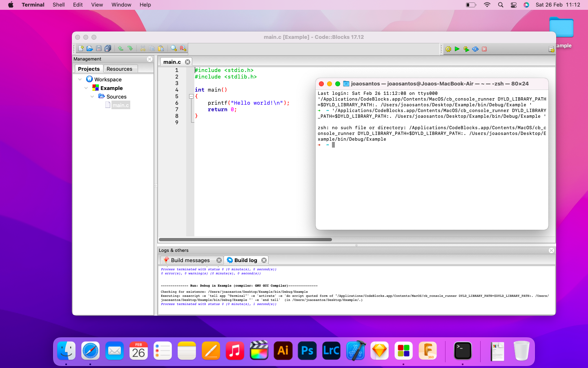Collapse the Workspace tree node
Screen dimensions: 588x368
coord(80,79)
